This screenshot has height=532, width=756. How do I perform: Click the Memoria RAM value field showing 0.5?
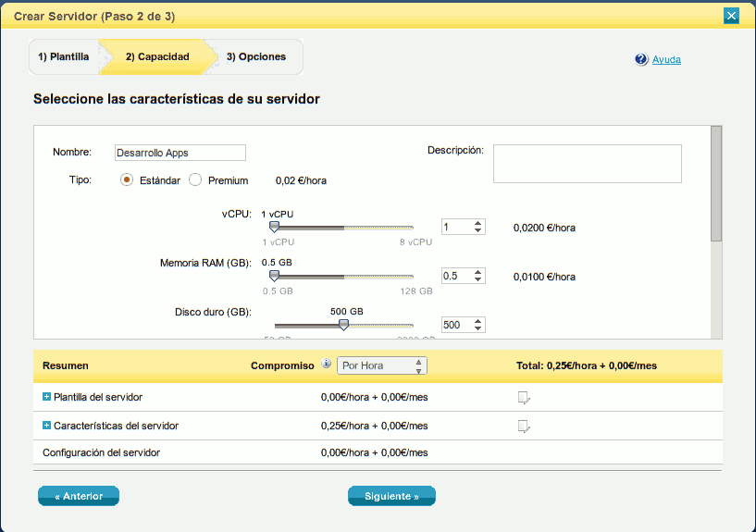(x=457, y=276)
